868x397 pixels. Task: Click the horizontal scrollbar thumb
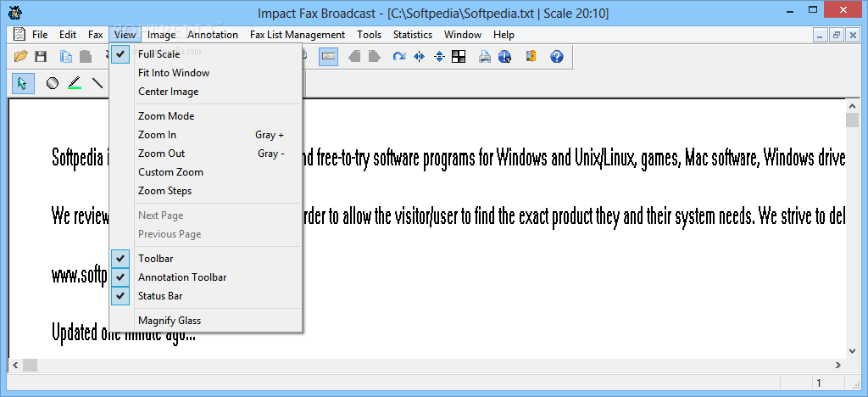tap(30, 365)
